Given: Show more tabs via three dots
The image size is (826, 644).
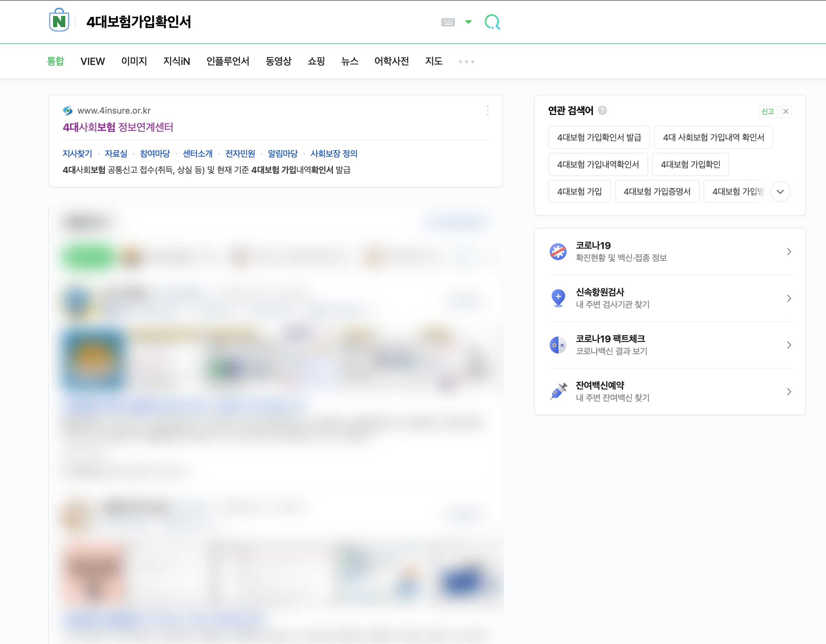Looking at the screenshot, I should (466, 61).
